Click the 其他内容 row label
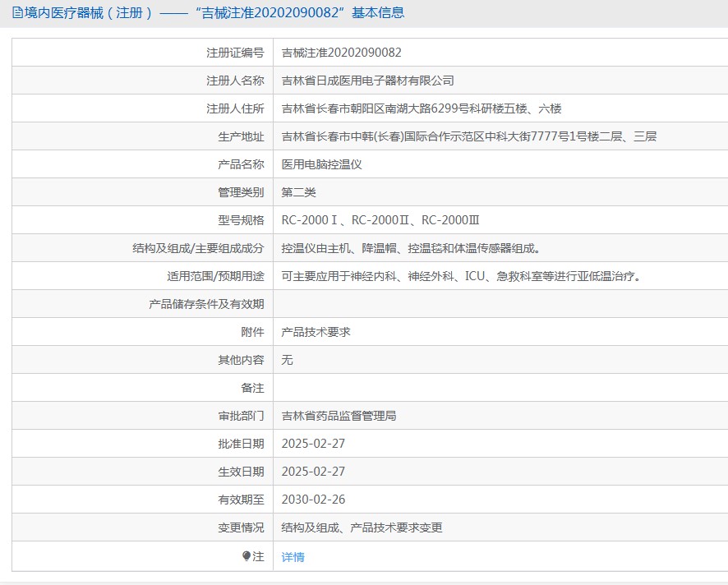 [241, 360]
